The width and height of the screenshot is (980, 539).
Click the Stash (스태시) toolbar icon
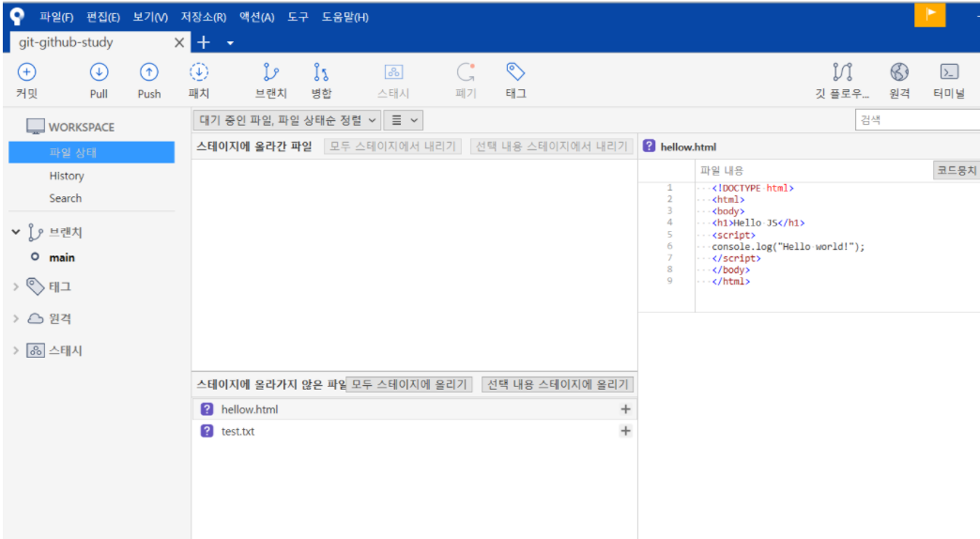pos(393,72)
